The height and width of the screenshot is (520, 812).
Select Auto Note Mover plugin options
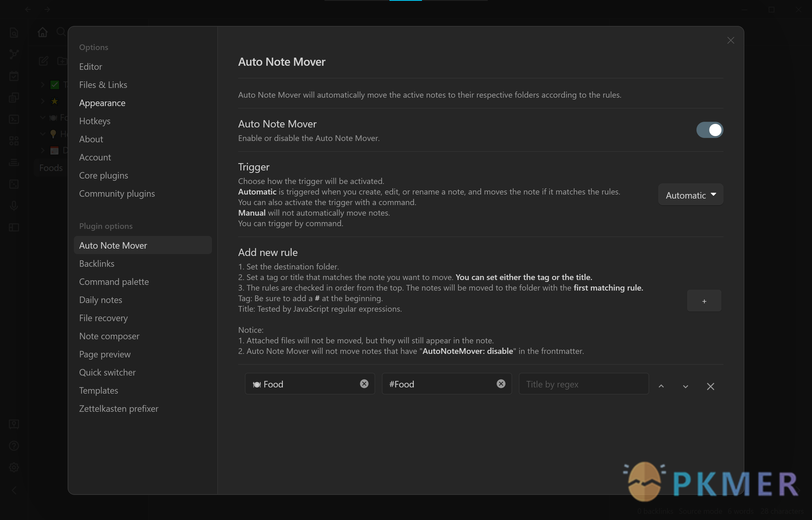pos(143,245)
